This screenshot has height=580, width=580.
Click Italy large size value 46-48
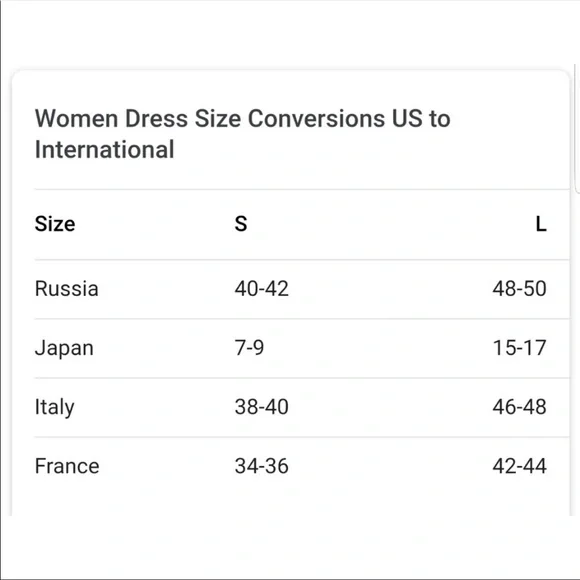click(519, 407)
